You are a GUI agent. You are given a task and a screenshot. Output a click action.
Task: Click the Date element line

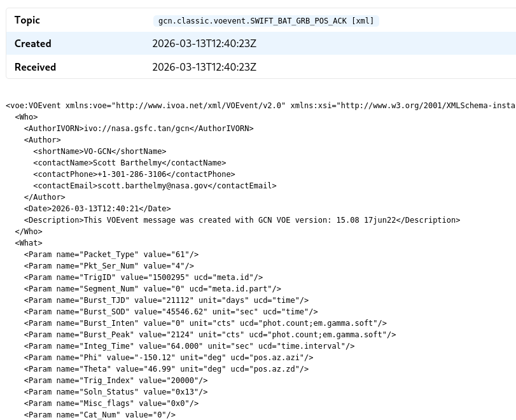coord(97,209)
